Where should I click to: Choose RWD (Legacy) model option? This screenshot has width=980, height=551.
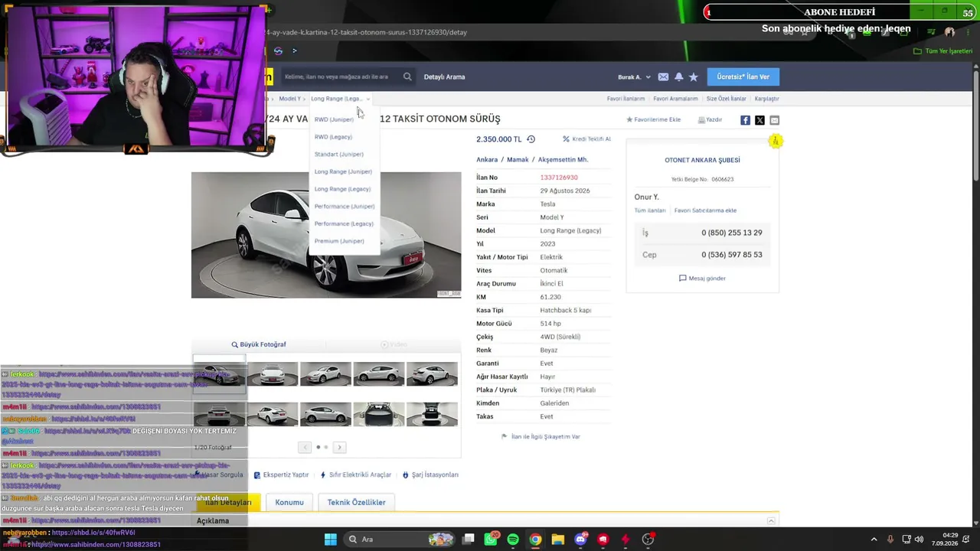[x=333, y=137]
